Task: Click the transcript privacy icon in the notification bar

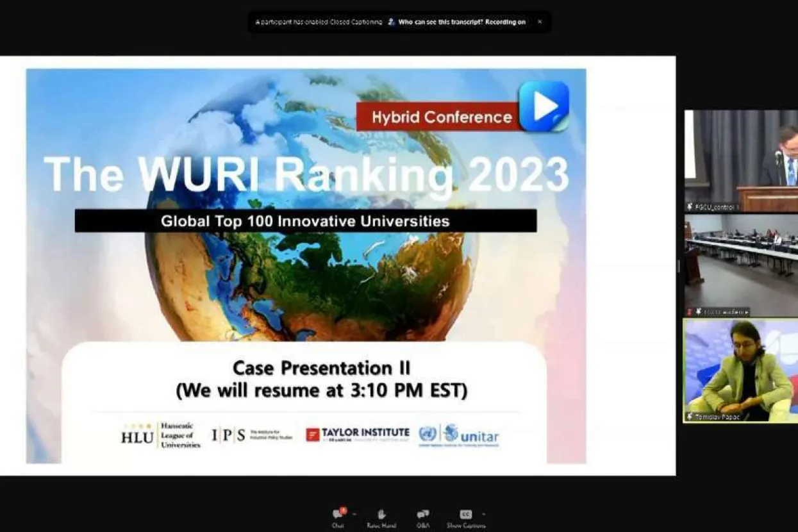Action: (x=390, y=22)
